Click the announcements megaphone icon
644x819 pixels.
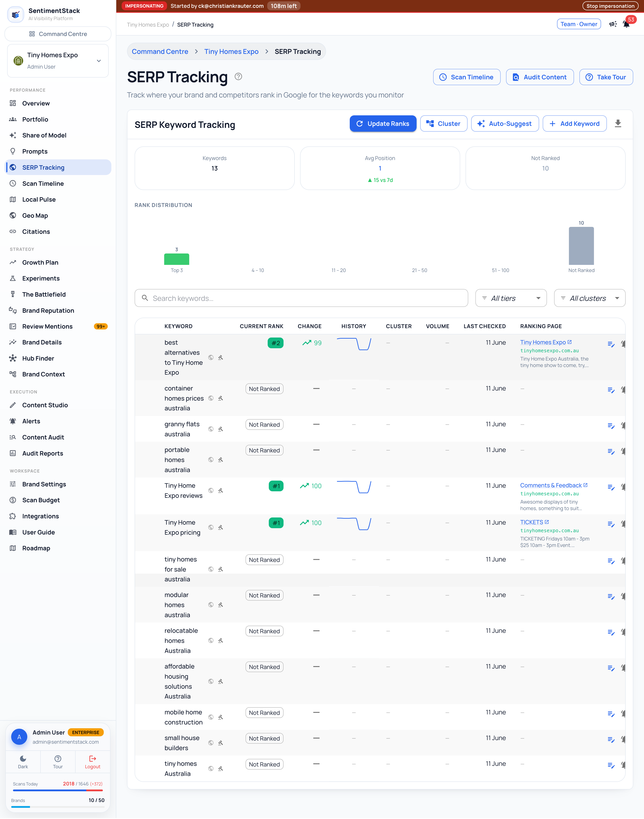tap(613, 24)
